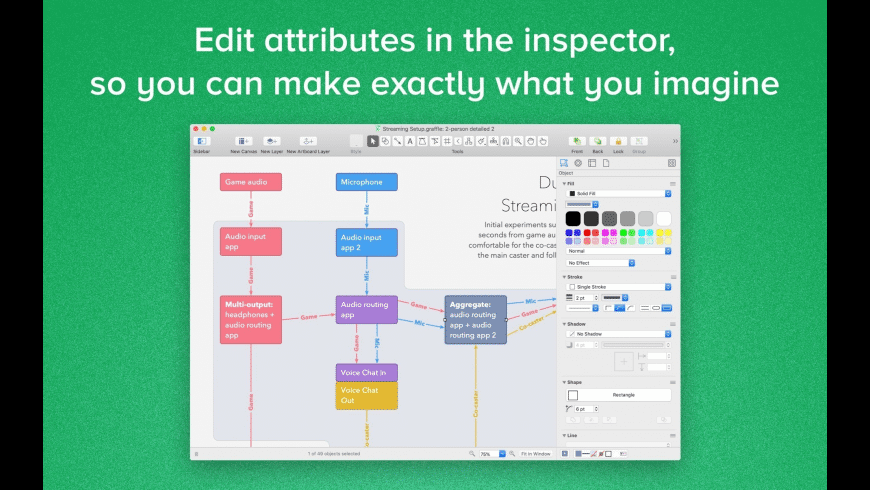Click the Microphone shape on canvas
870x490 pixels.
[367, 182]
